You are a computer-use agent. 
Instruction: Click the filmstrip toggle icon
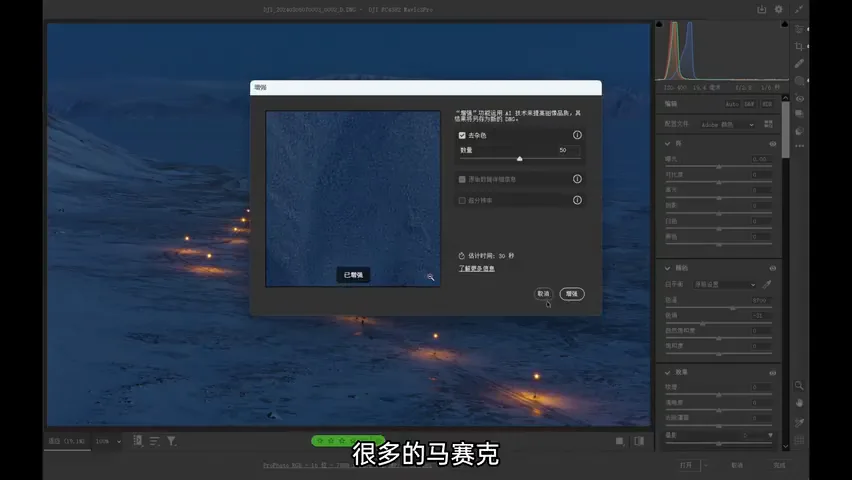click(138, 441)
